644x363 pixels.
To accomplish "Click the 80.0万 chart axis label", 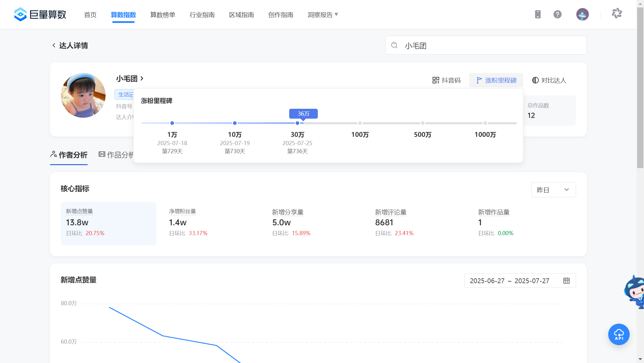I will tap(69, 303).
